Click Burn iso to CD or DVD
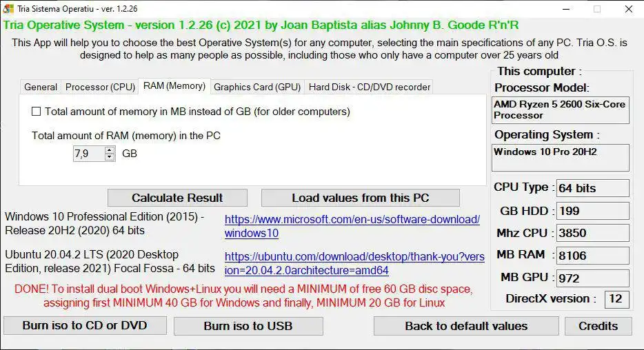Viewport: 644px width, 350px height. pos(85,326)
